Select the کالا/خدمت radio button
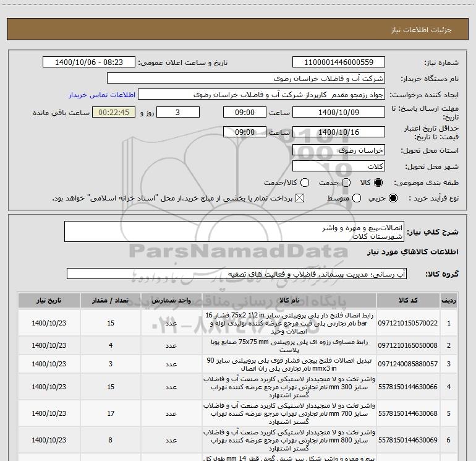The height and width of the screenshot is (461, 476). pyautogui.click(x=305, y=183)
